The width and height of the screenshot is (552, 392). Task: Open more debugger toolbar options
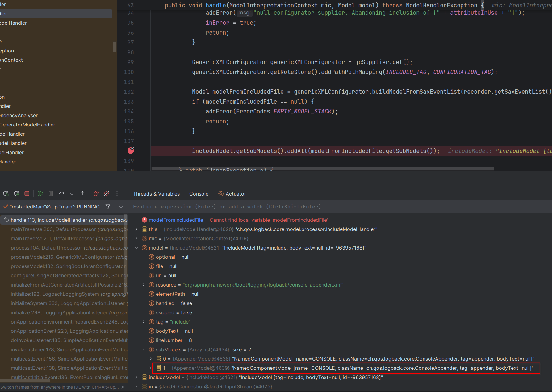[117, 194]
